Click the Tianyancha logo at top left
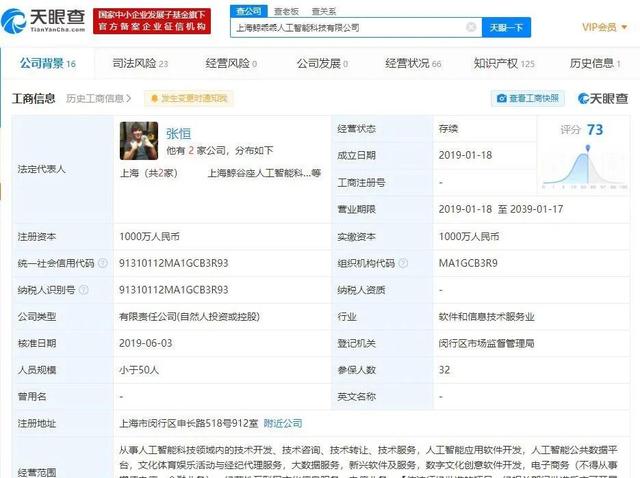This screenshot has width=640, height=478. click(x=43, y=20)
